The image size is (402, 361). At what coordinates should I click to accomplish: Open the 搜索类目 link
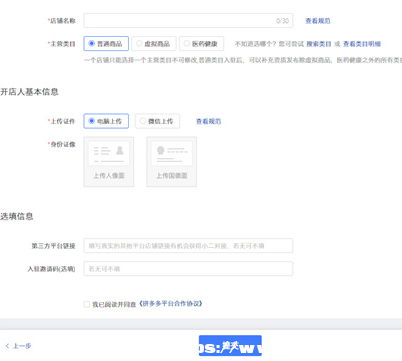pos(319,44)
